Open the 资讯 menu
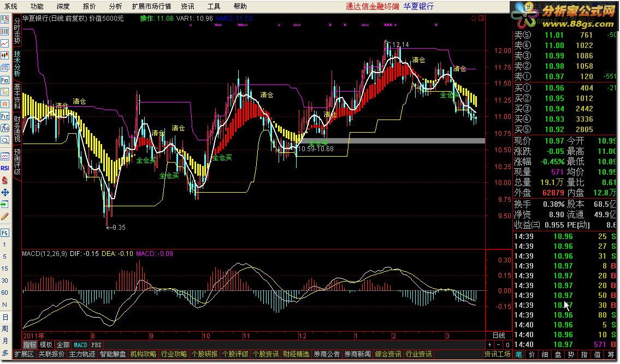The width and height of the screenshot is (620, 364). pyautogui.click(x=187, y=7)
